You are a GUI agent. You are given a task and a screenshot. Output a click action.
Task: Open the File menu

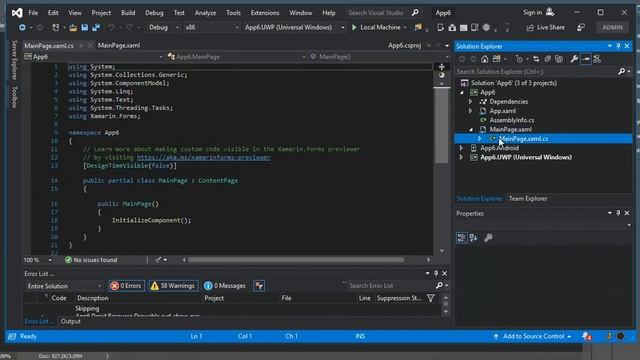point(33,13)
